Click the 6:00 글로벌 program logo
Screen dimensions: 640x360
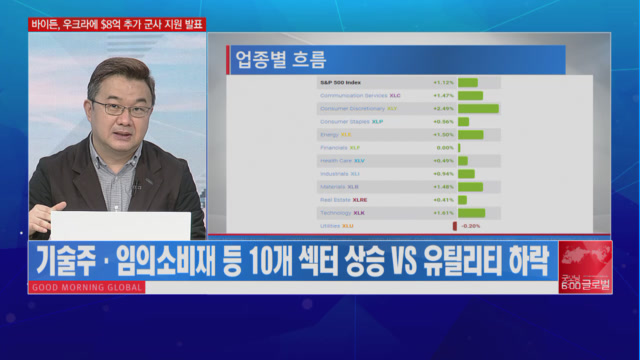coord(586,282)
